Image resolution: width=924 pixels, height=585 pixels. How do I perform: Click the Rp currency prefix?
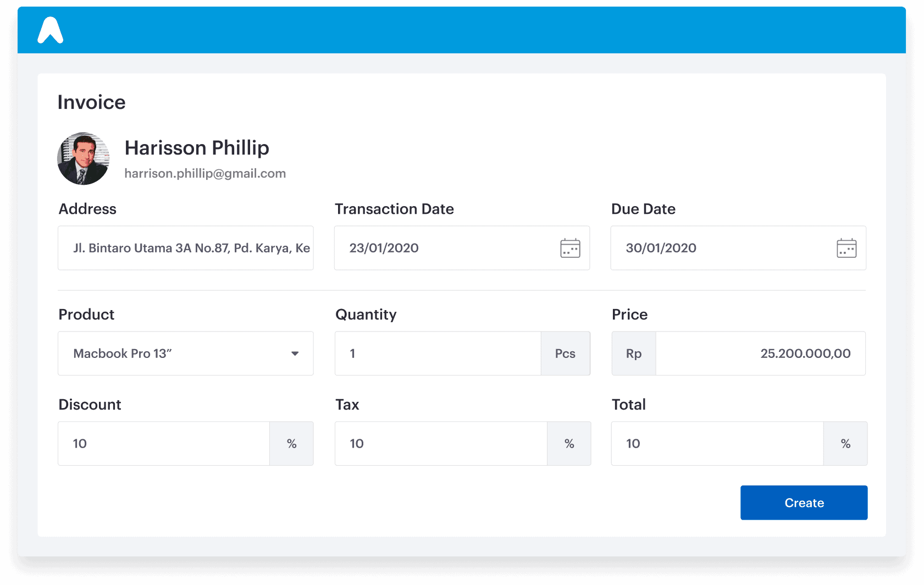point(634,354)
